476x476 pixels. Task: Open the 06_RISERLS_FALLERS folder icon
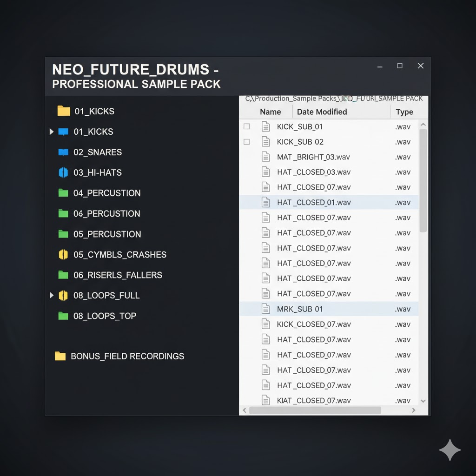[x=63, y=275]
